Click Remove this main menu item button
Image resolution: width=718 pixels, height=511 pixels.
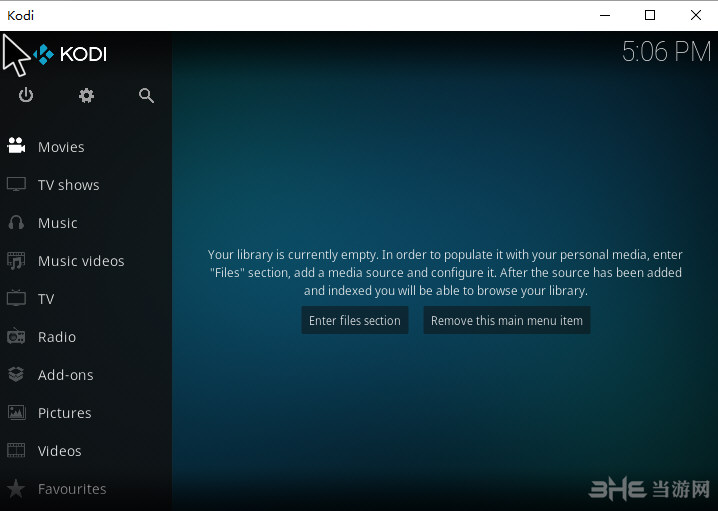coord(506,320)
